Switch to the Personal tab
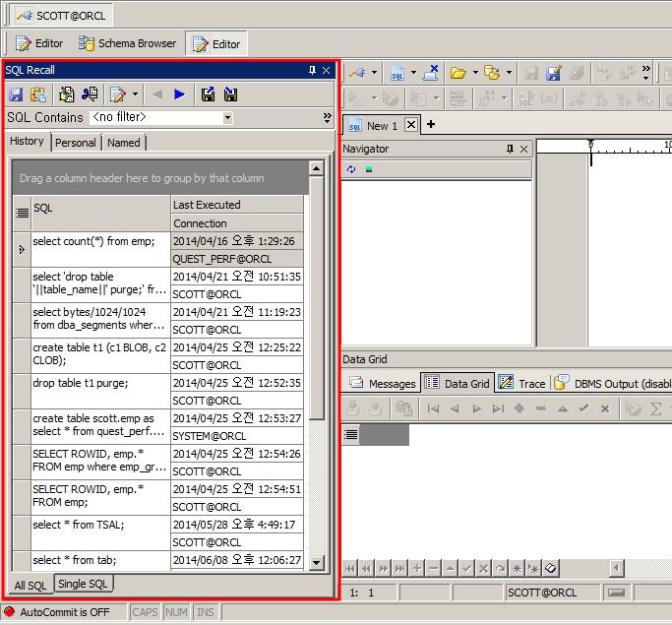The image size is (672, 625). click(76, 143)
